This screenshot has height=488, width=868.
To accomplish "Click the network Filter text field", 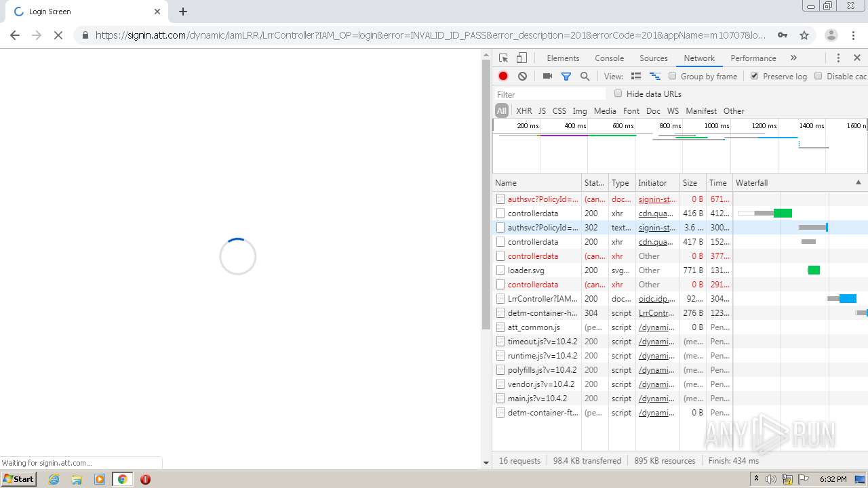I will [550, 94].
